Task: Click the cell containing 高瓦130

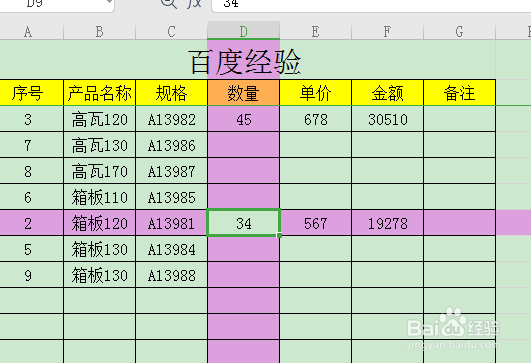Action: [99, 145]
